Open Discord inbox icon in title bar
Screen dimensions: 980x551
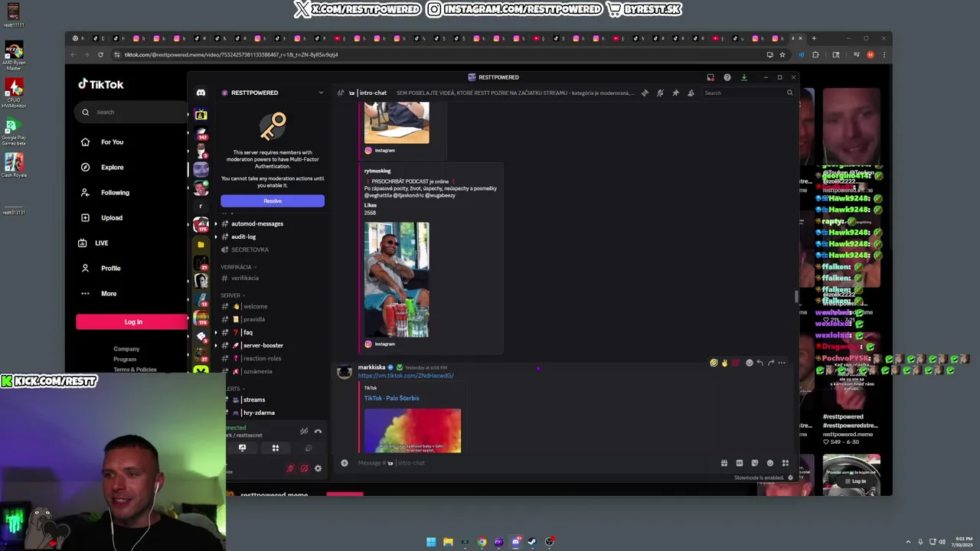tap(710, 77)
